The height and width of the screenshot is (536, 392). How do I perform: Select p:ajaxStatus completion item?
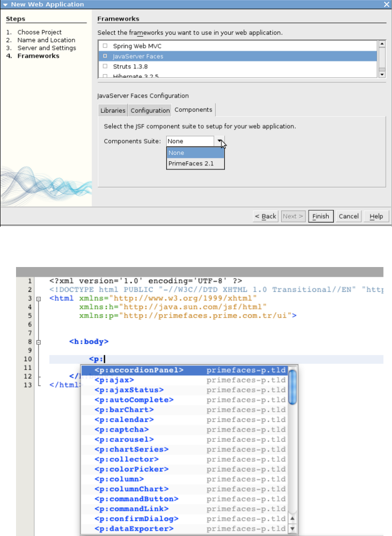pos(185,390)
